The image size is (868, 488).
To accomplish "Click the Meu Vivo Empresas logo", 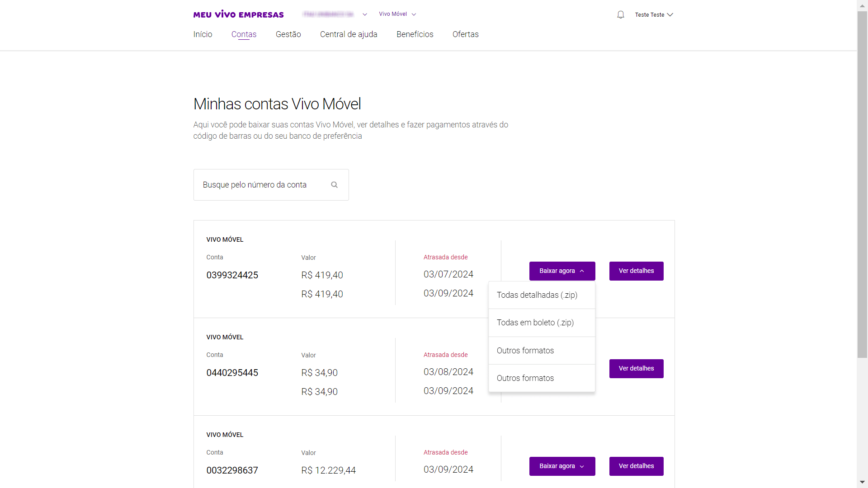I will click(x=239, y=14).
